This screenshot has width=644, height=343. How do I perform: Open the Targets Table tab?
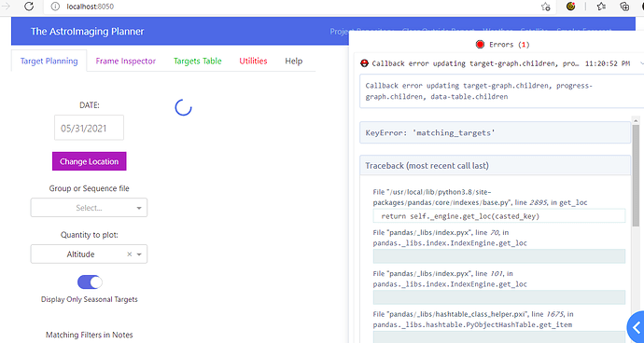coord(198,62)
